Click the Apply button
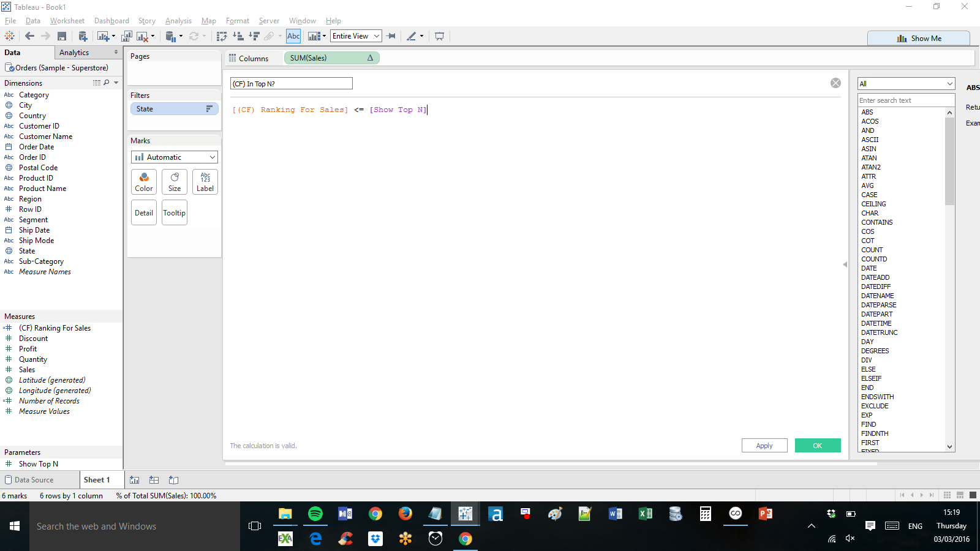Screen dimensions: 980x551 point(764,446)
